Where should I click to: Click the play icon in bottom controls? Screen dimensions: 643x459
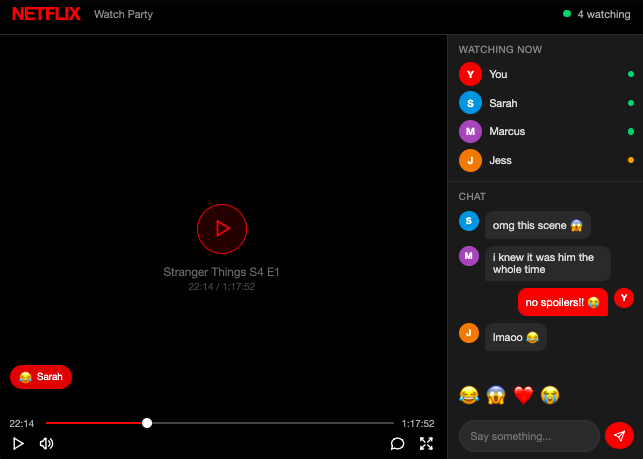point(18,443)
